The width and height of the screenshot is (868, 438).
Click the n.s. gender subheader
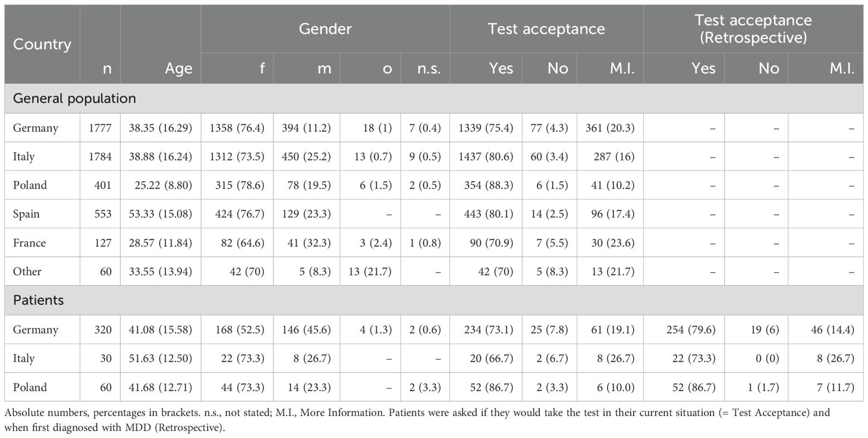[x=428, y=68]
